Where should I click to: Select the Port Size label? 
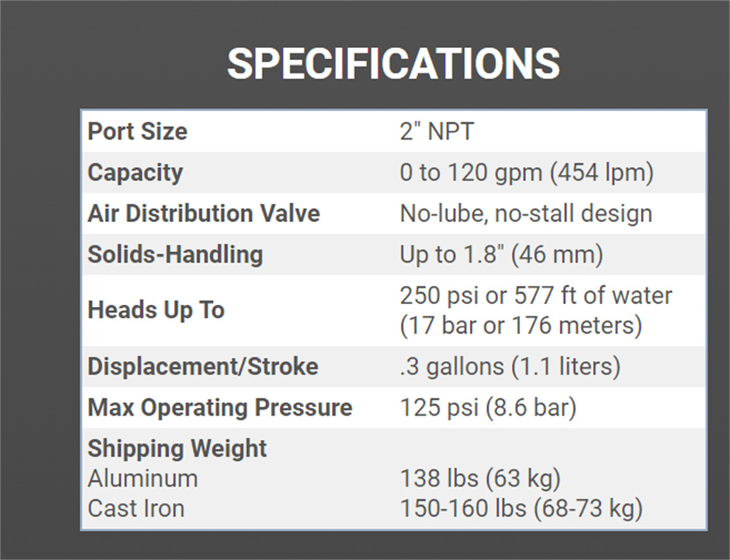coord(138,131)
